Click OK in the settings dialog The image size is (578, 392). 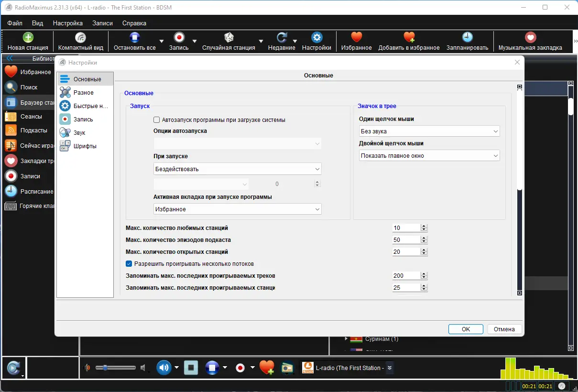pos(466,329)
